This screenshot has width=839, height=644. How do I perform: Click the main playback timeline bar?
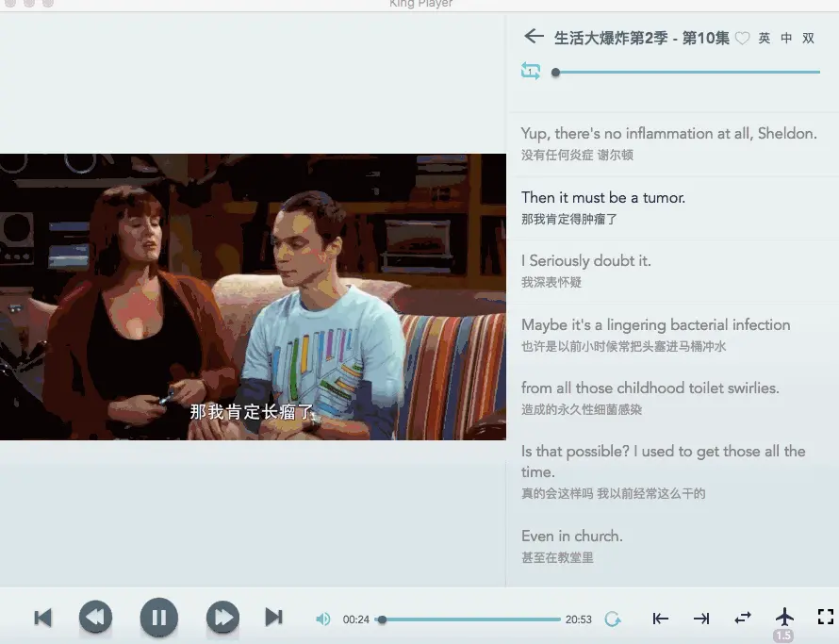[x=469, y=619]
